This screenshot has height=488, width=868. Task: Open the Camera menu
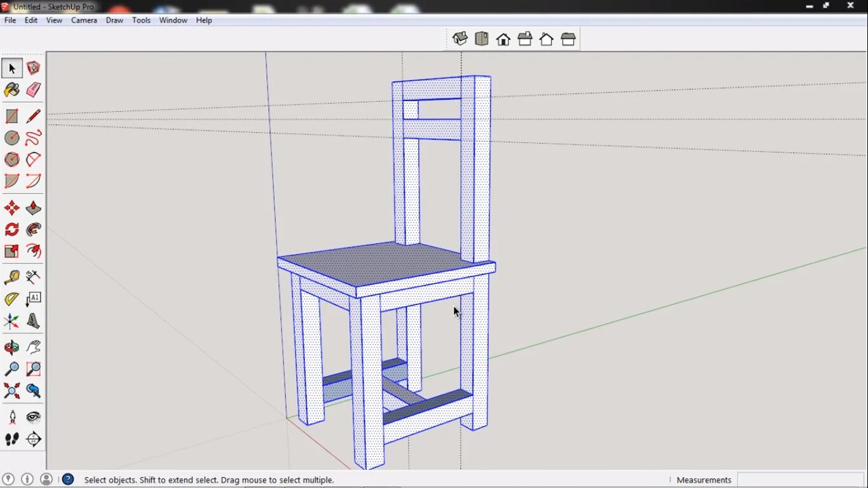tap(84, 20)
